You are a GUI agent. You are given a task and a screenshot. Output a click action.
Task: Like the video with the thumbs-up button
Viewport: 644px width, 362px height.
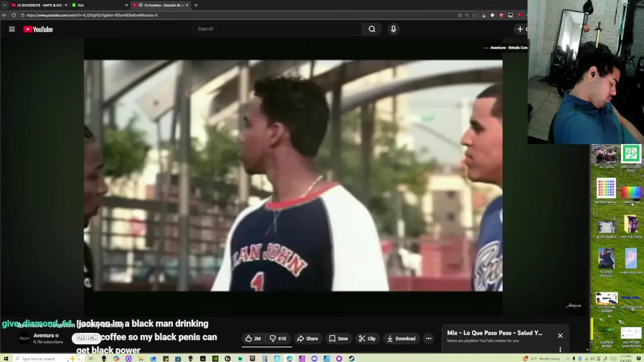253,339
